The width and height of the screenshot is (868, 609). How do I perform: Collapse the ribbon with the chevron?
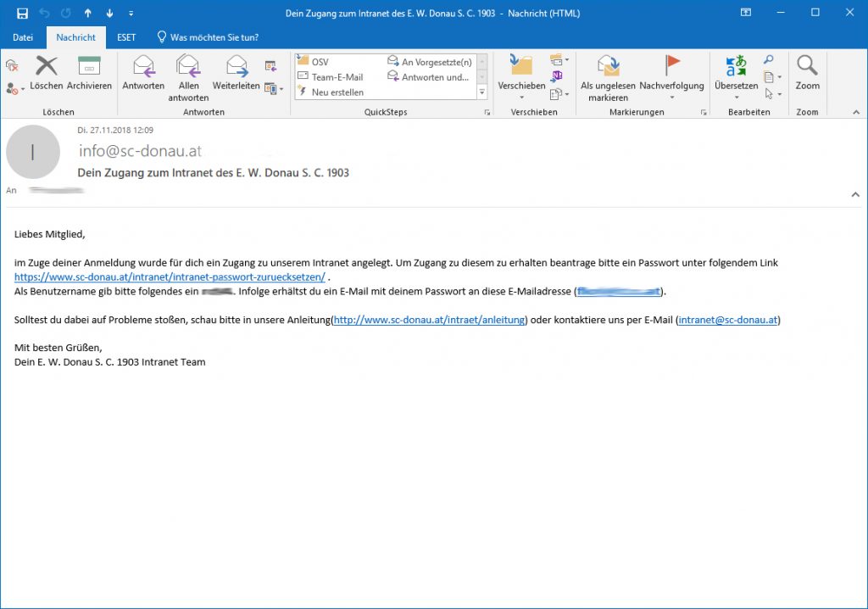click(856, 113)
